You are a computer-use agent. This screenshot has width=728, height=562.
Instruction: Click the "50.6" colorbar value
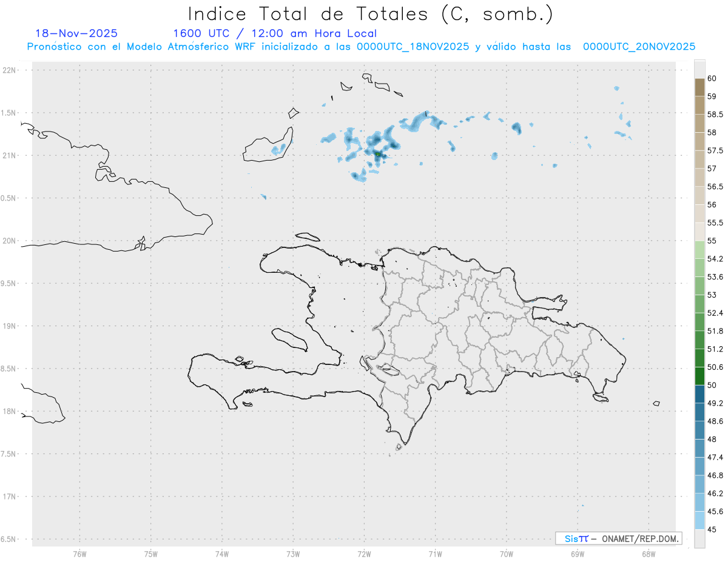click(715, 367)
